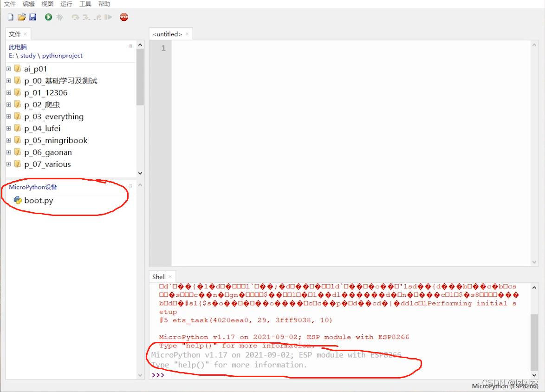Click the MicroPython (ESP8266) interpreter status
Viewport: 545px width, 392px height.
505,386
